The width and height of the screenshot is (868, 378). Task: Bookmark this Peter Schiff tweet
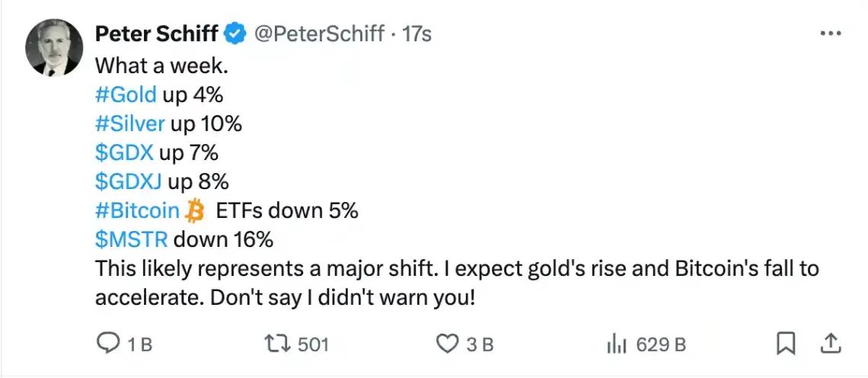pyautogui.click(x=785, y=344)
